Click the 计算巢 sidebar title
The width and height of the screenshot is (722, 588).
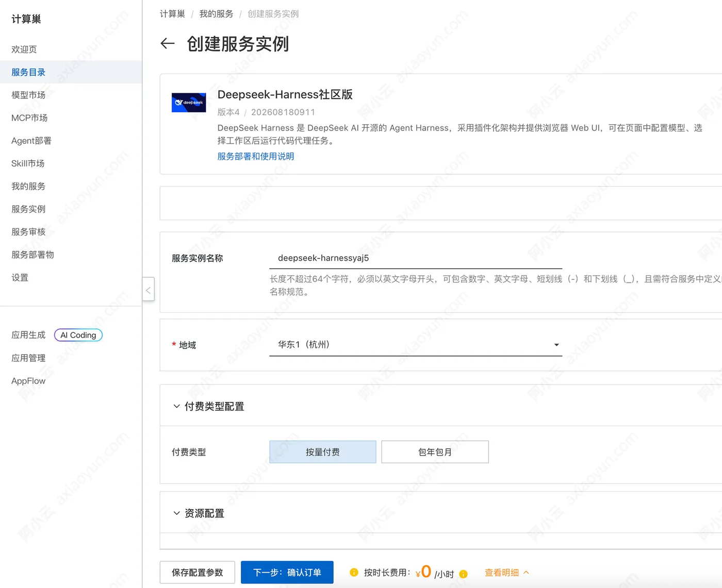tap(26, 19)
